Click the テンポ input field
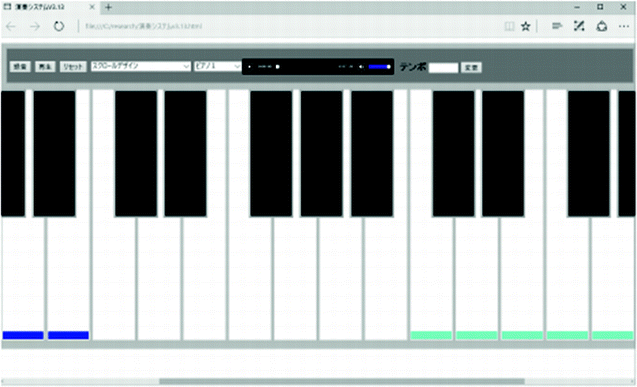 443,68
